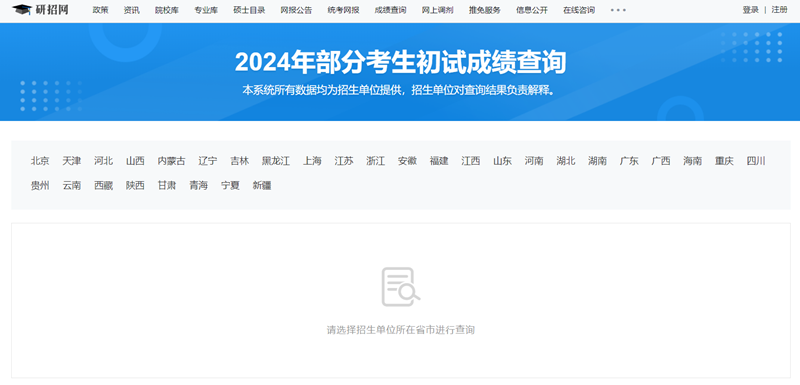Viewport: 800px width, 385px height.
Task: Click the document search placeholder icon
Action: [401, 287]
